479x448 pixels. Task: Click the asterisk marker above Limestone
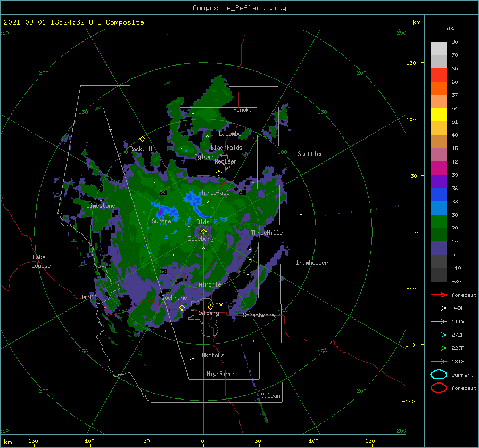coord(101,201)
